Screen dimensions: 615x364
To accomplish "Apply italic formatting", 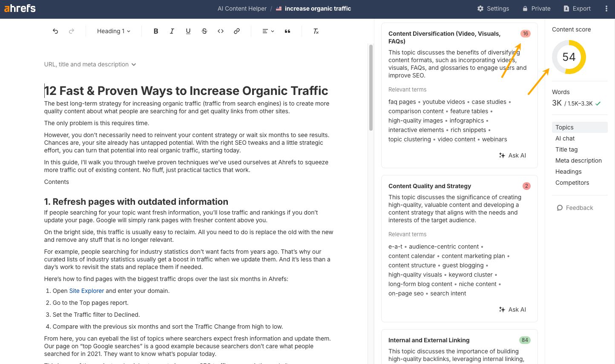I will click(172, 31).
